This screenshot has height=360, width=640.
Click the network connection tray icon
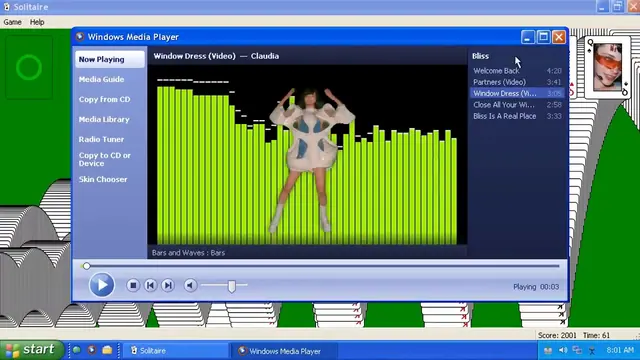coord(577,350)
